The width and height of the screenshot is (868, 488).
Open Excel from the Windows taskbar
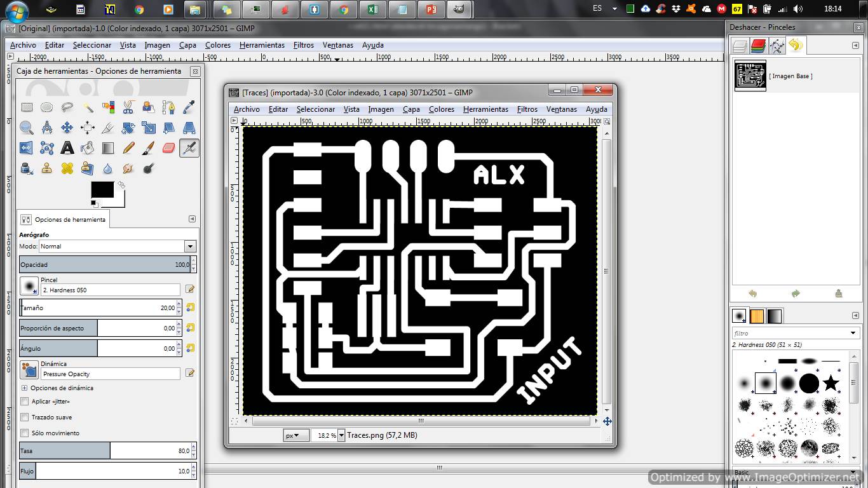(372, 10)
